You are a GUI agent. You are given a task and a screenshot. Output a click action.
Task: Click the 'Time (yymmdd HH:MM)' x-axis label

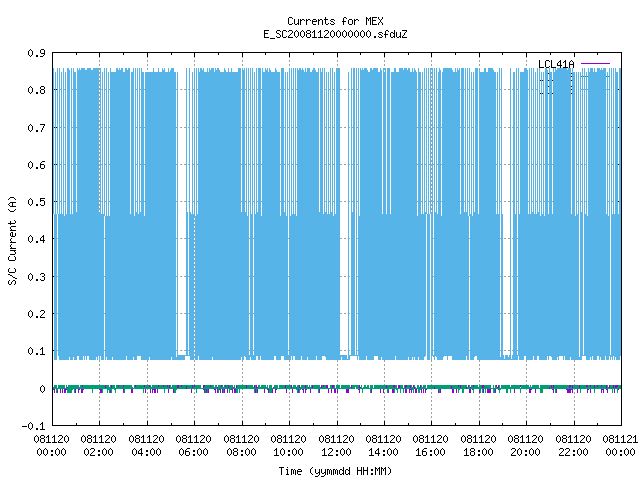[335, 471]
